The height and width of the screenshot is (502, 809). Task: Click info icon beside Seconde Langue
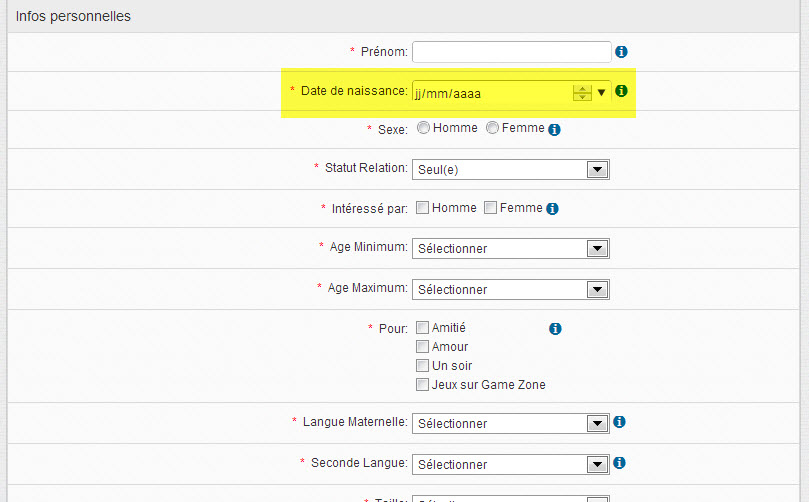coord(621,463)
